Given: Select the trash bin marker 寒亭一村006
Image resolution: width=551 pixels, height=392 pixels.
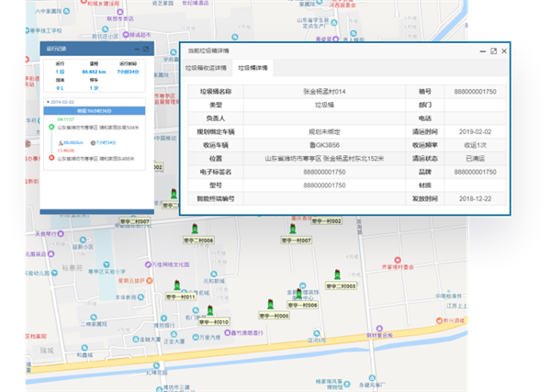Looking at the screenshot, I should tap(300, 294).
